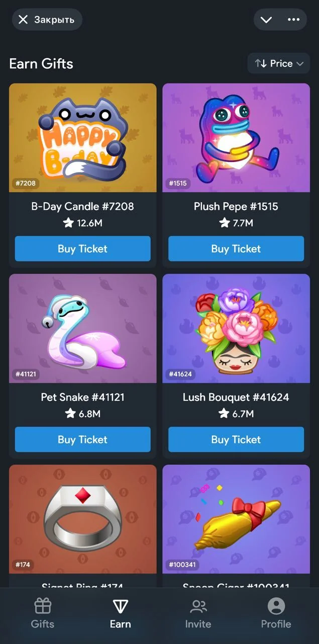The image size is (319, 644).
Task: Open the B-Day Candle gift image
Action: pyautogui.click(x=83, y=138)
